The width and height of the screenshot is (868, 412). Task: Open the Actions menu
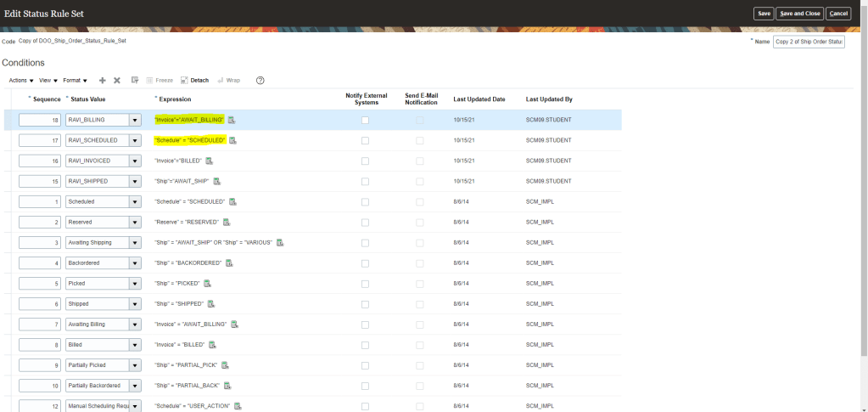pos(21,80)
